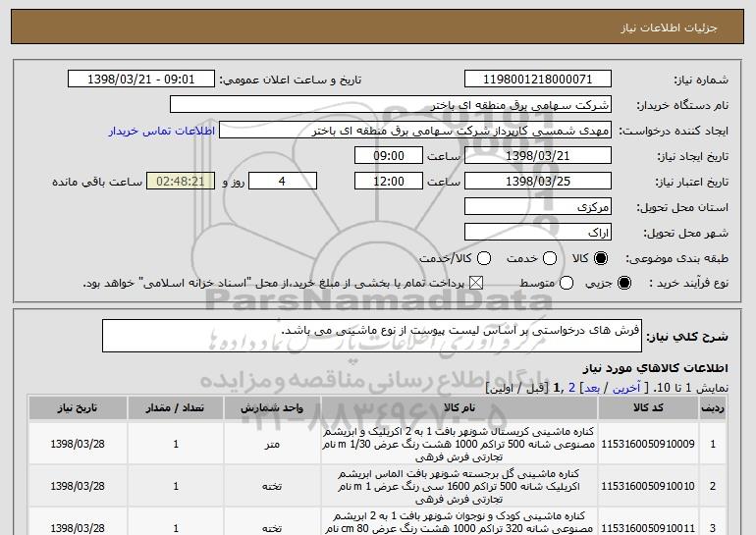Click the واحد شمارش column header
Viewport: 756px width, 535px height.
click(x=272, y=407)
